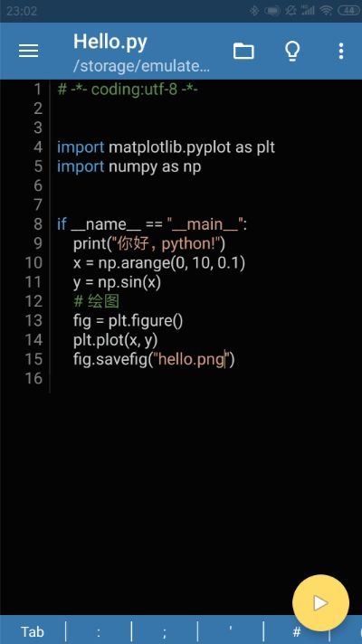Click line number 8 in the gutter
Viewport: 362px width, 644px height.
click(x=38, y=224)
